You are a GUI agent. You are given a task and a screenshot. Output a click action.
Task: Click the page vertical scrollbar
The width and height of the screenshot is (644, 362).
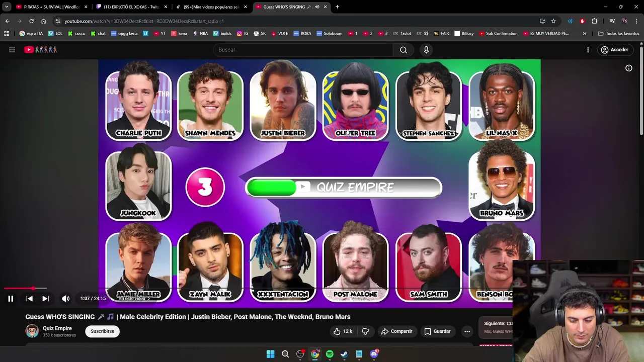(641, 90)
